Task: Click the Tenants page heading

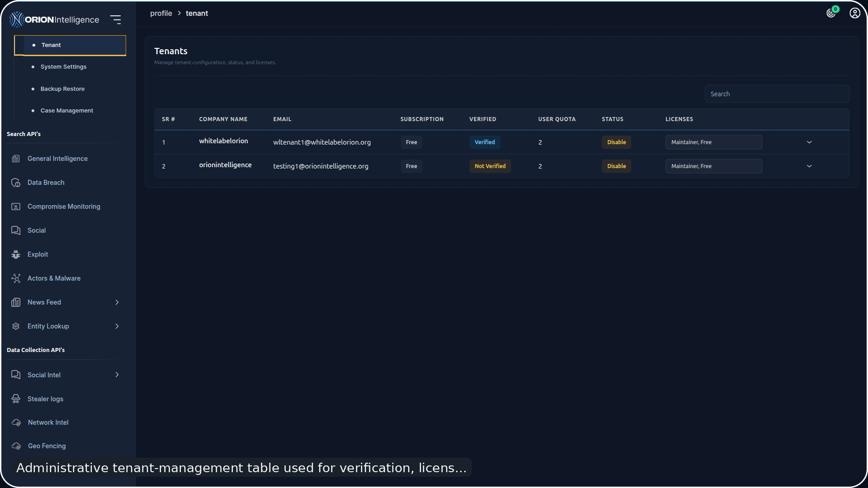Action: (x=170, y=51)
